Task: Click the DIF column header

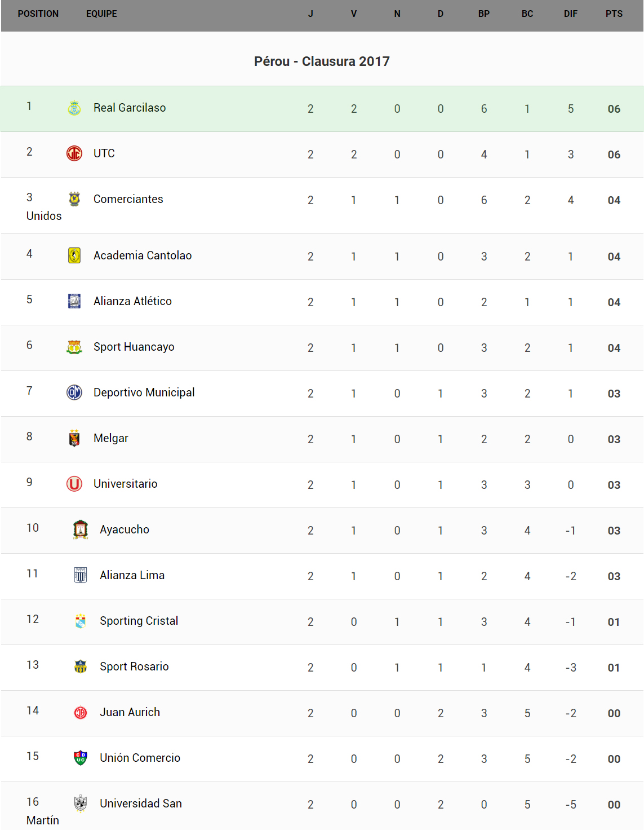Action: pyautogui.click(x=570, y=14)
